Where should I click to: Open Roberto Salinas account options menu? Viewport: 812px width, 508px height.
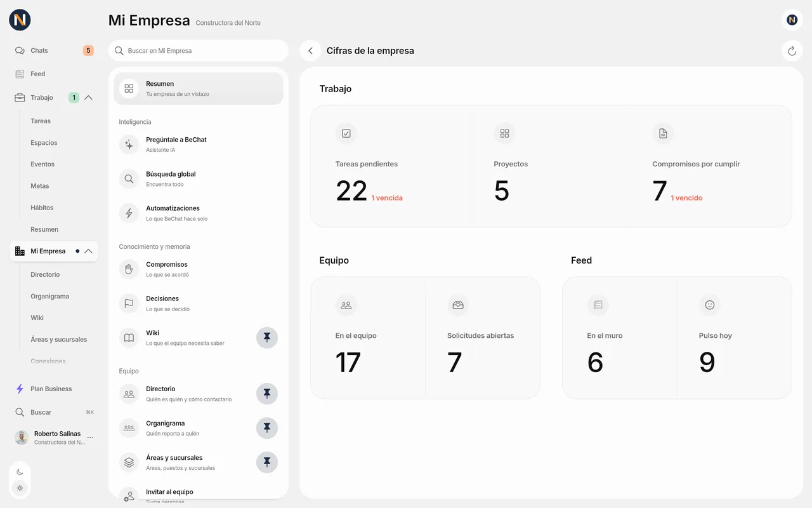(90, 438)
